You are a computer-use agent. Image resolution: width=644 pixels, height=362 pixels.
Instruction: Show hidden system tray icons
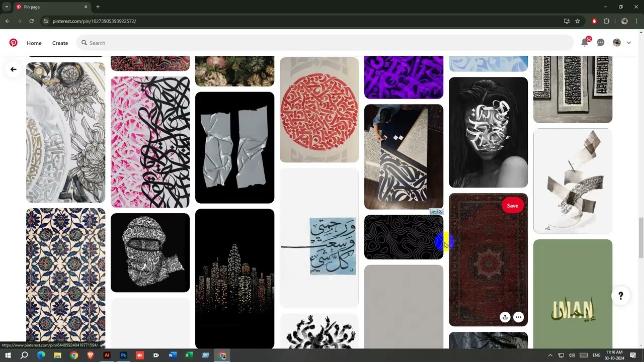(550, 355)
